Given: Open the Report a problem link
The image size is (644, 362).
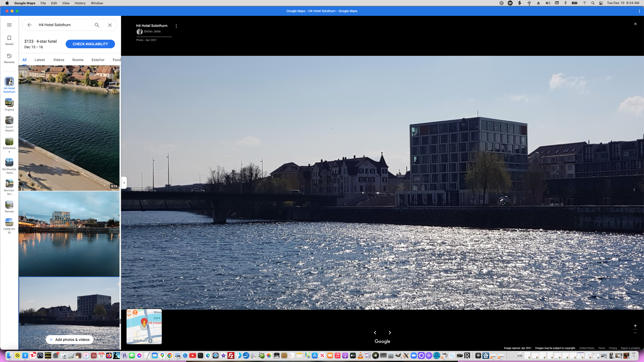Looking at the screenshot, I should point(630,348).
